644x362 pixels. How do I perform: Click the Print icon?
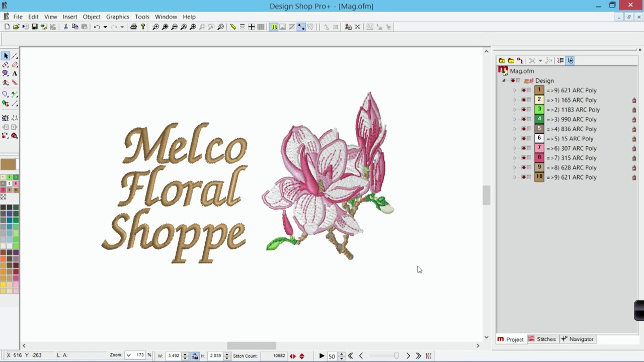[x=133, y=27]
